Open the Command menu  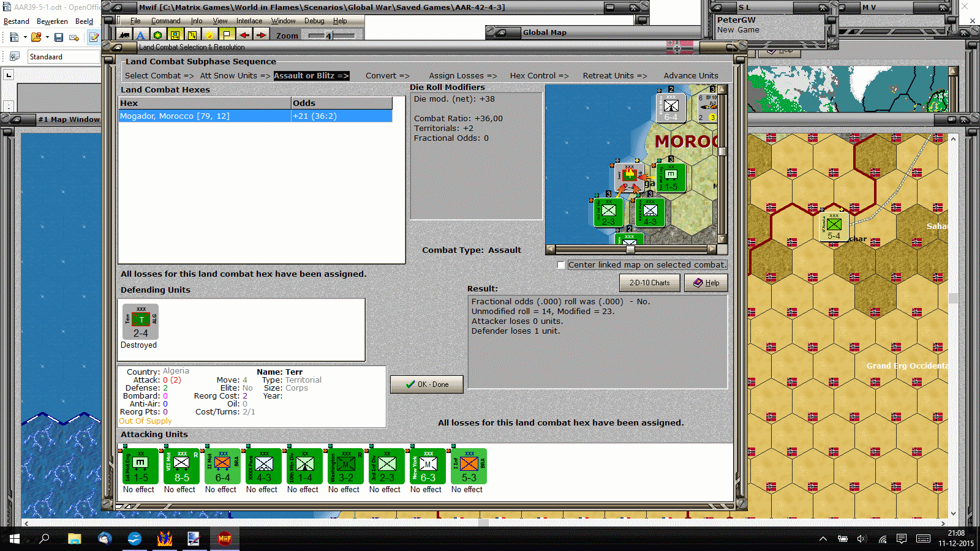[166, 21]
